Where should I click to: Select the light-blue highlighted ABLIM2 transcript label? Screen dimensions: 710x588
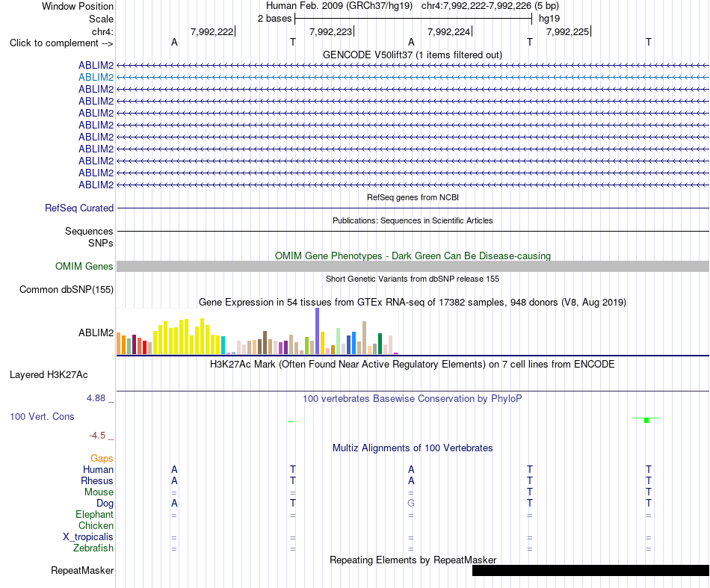[96, 78]
